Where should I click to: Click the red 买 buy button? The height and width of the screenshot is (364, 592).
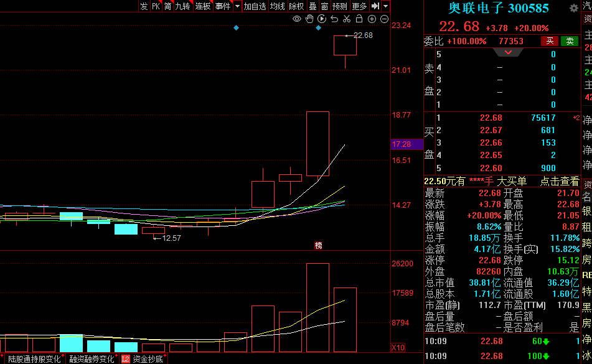[x=550, y=41]
